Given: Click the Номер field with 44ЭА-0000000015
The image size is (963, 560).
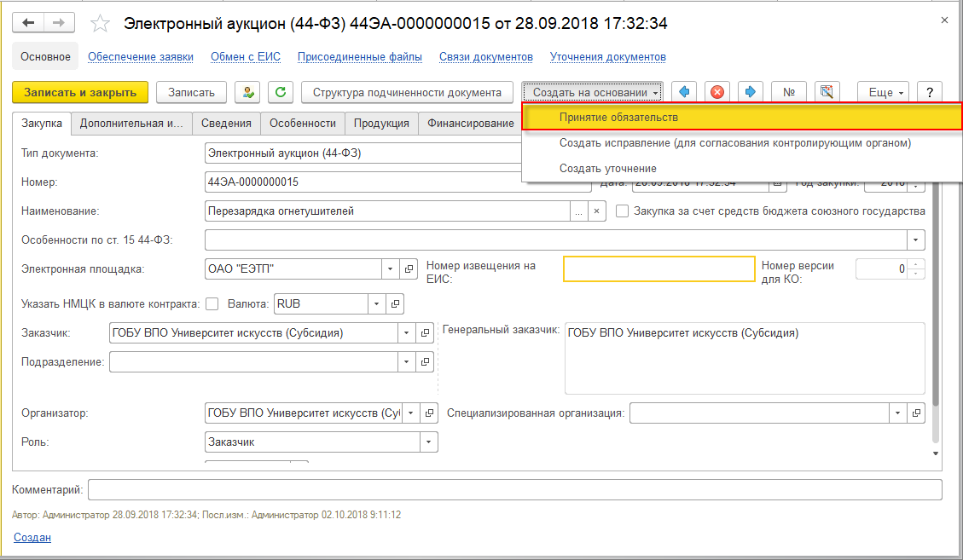Looking at the screenshot, I should [398, 182].
